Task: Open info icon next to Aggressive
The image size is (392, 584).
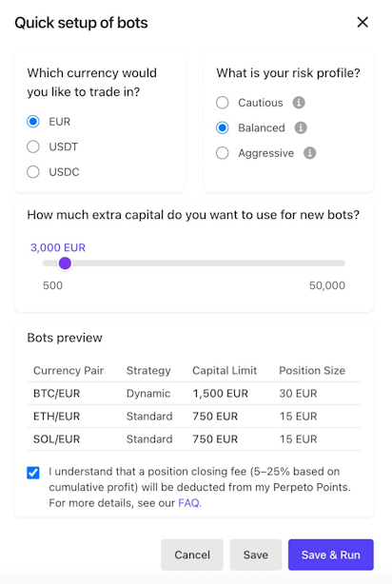Action: point(309,153)
